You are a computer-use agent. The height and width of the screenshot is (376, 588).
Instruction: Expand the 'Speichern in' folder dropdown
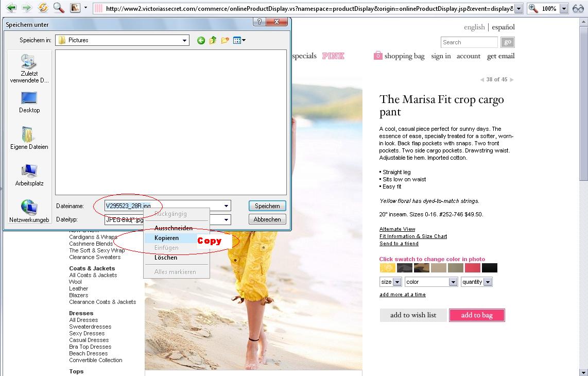pyautogui.click(x=185, y=40)
